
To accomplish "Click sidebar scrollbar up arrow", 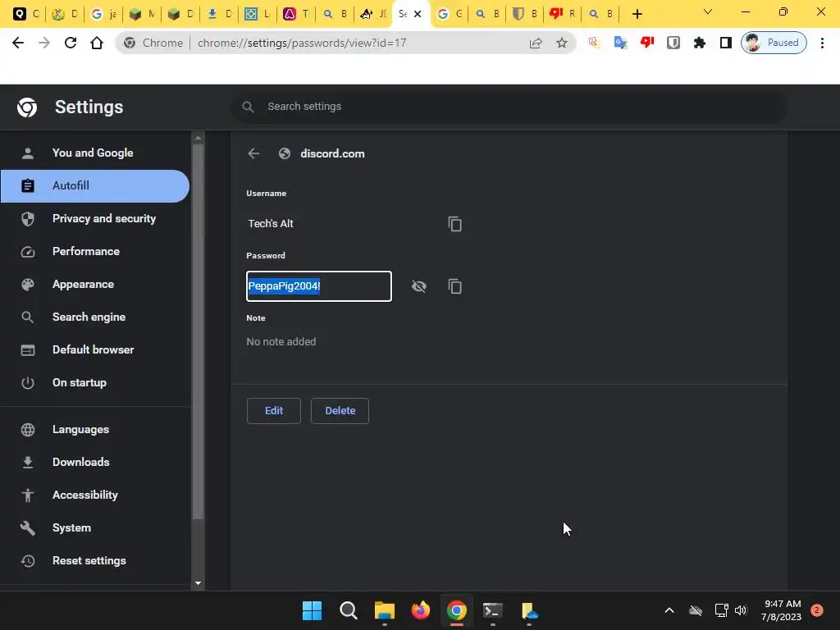I will 199,138.
